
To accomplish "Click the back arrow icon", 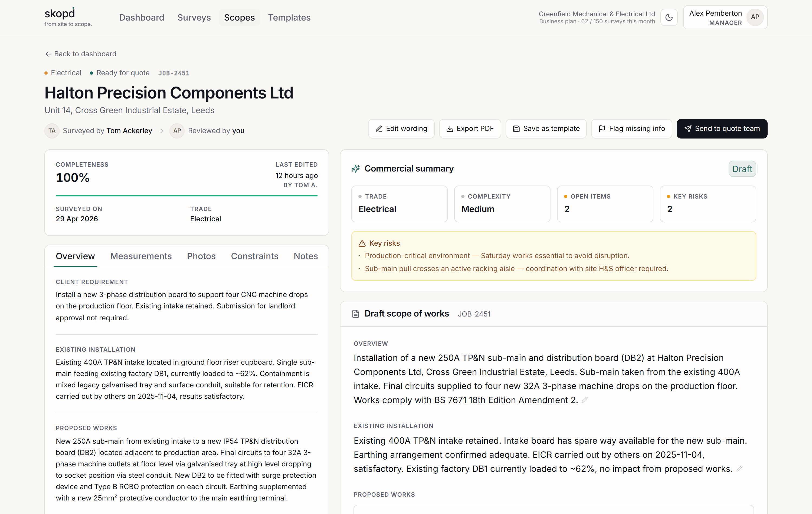I will point(48,54).
